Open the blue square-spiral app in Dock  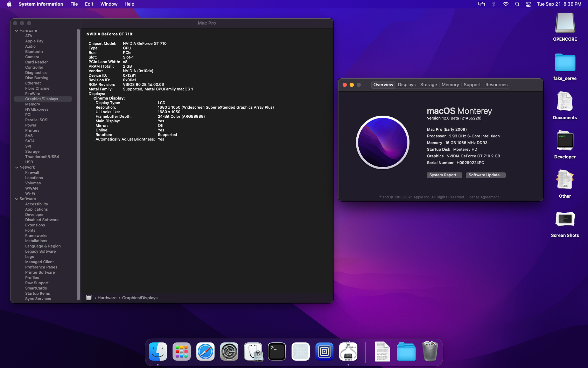point(324,352)
